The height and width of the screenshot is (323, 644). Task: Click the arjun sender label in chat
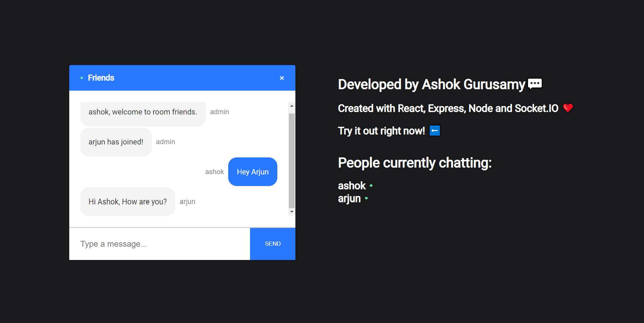click(188, 202)
